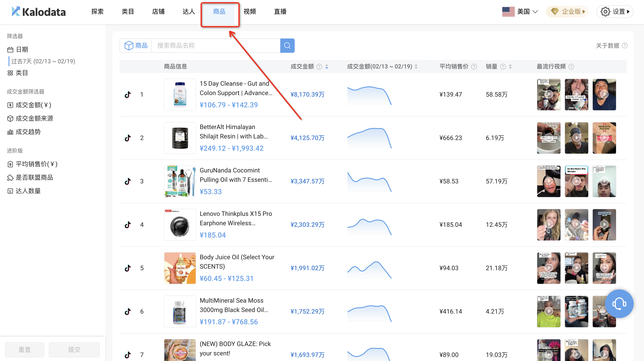The image size is (644, 361).
Task: Click the ¥666.23 average price value
Action: (x=451, y=138)
